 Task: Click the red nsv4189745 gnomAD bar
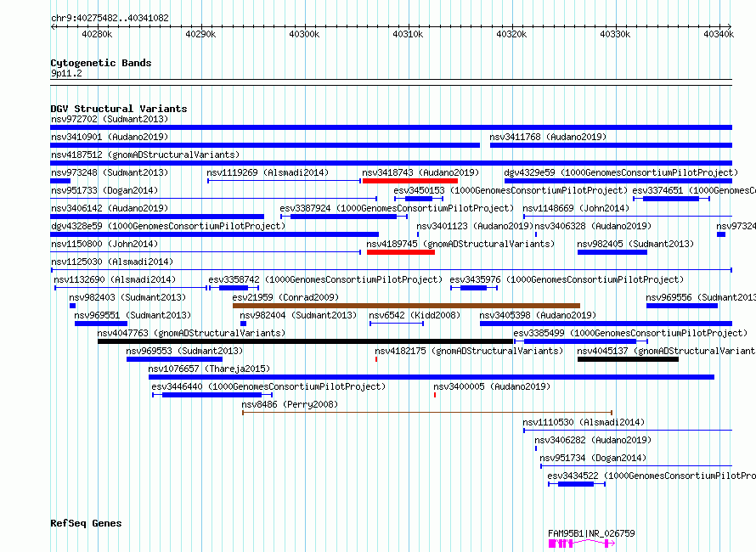tap(401, 252)
